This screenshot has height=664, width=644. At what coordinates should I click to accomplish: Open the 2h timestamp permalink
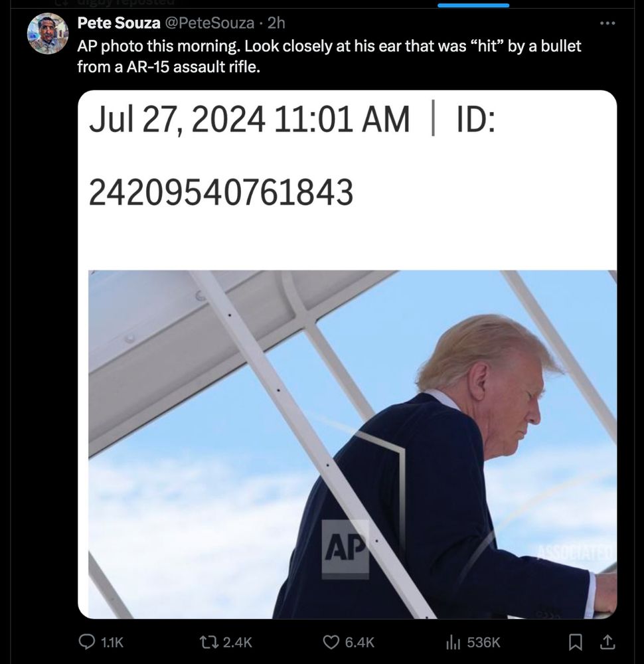click(276, 23)
